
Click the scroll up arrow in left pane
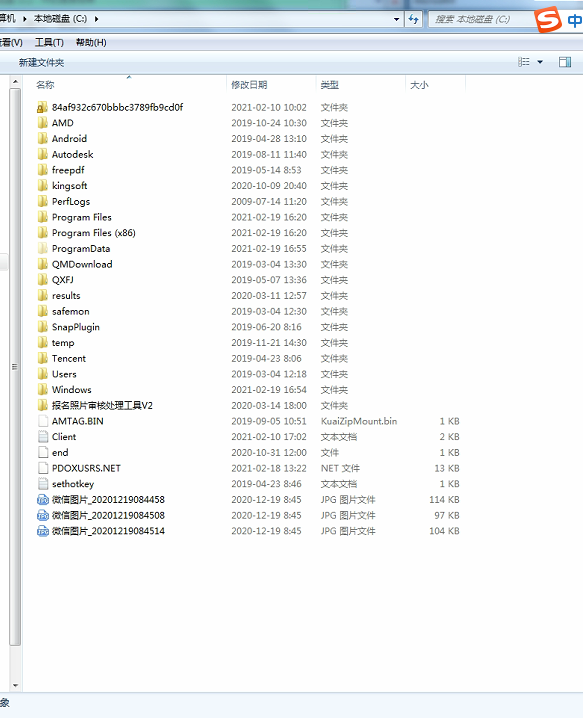[x=15, y=82]
